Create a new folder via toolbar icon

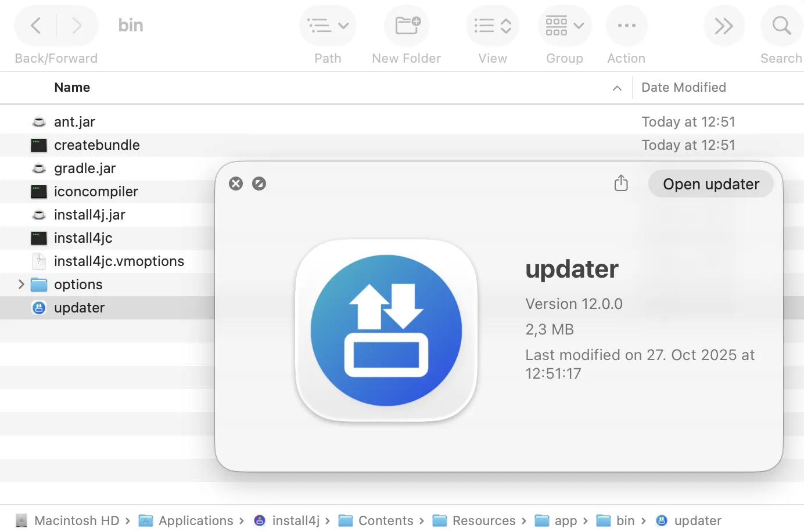[406, 25]
